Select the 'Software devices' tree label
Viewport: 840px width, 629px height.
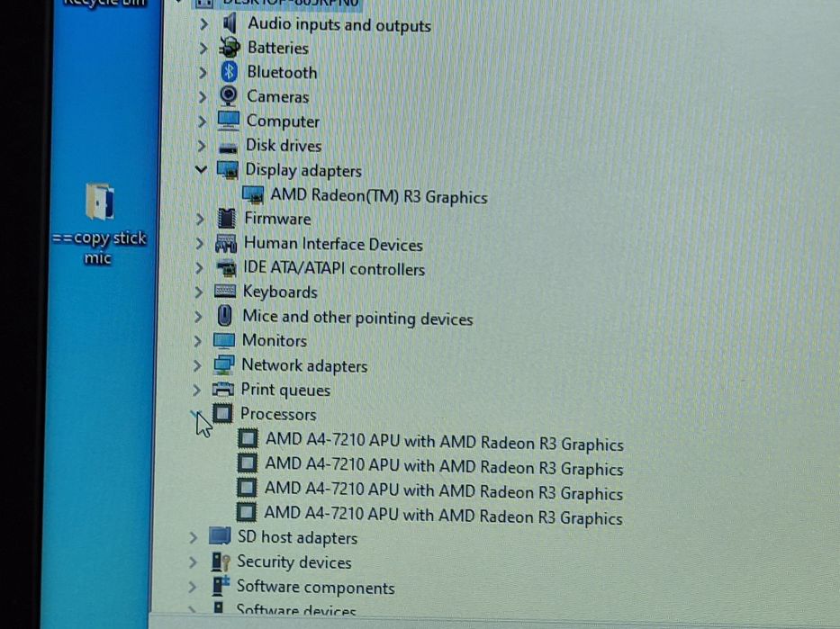(x=296, y=610)
